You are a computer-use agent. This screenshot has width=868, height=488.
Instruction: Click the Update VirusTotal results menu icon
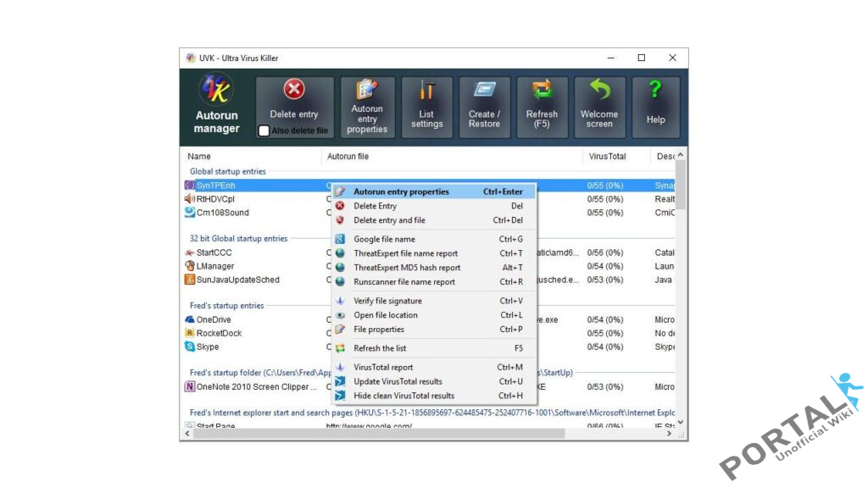pyautogui.click(x=340, y=382)
